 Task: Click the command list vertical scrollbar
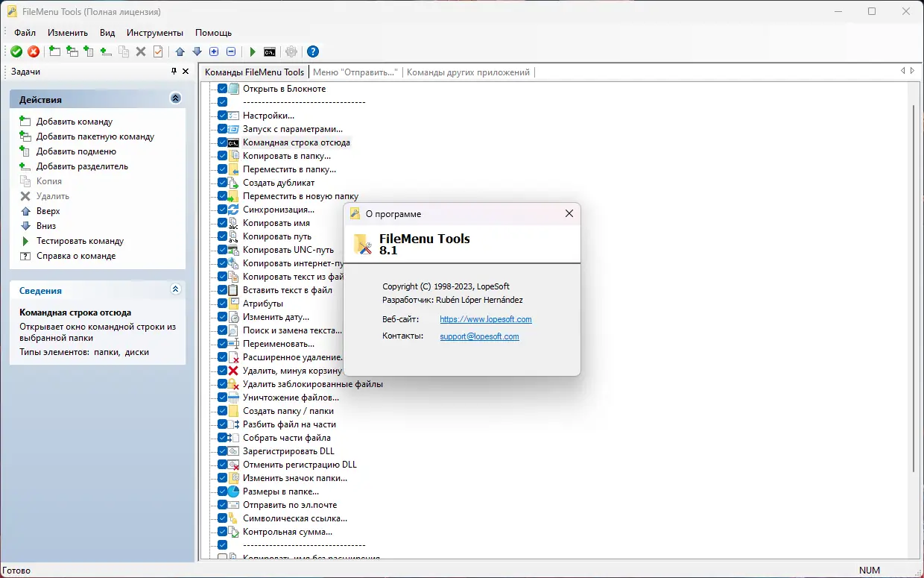(x=914, y=289)
